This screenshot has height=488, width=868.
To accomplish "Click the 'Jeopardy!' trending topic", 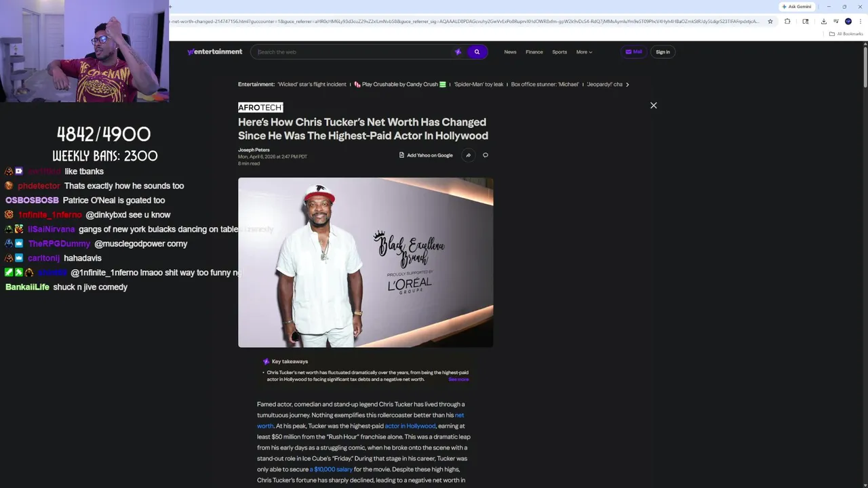I will [x=604, y=84].
